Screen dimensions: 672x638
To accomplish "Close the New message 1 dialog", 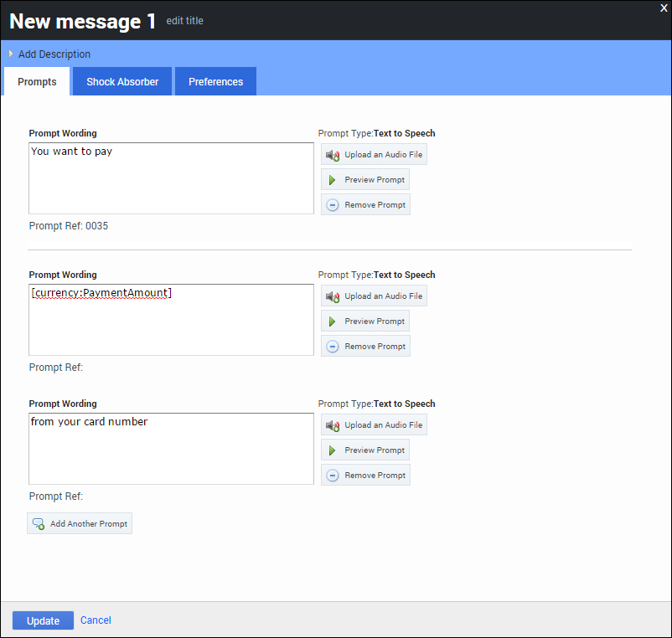I will coord(664,8).
